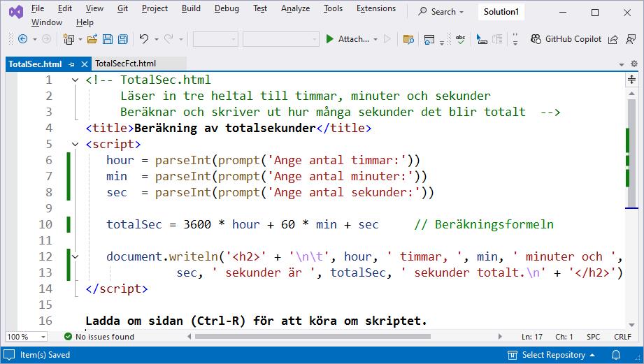Click the Undo arrow icon
The height and width of the screenshot is (364, 644).
[144, 39]
